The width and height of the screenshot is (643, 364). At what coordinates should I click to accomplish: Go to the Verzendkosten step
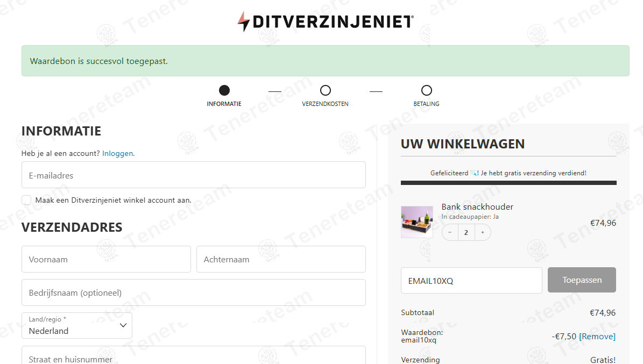point(325,96)
